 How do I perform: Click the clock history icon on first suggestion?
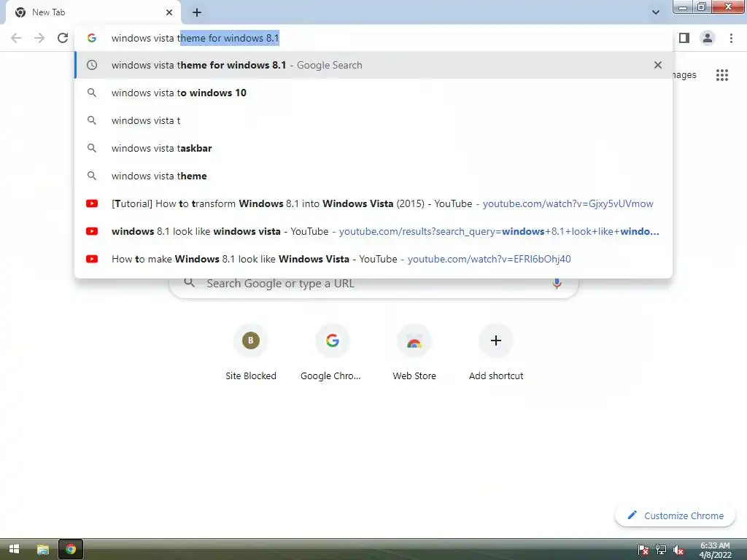[x=92, y=65]
